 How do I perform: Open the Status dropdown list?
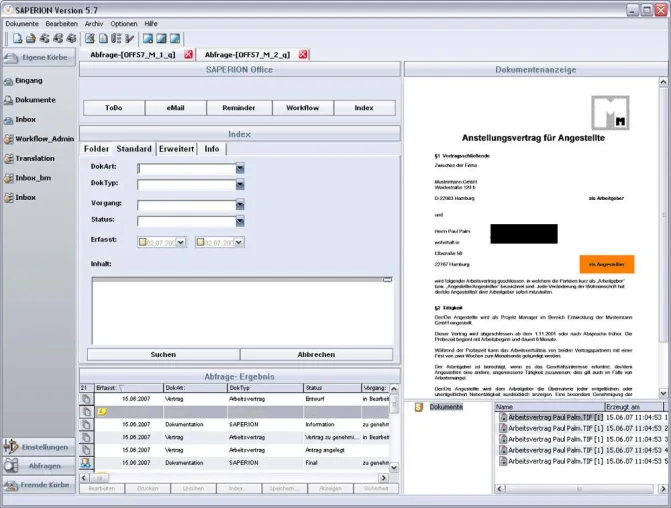(x=240, y=221)
